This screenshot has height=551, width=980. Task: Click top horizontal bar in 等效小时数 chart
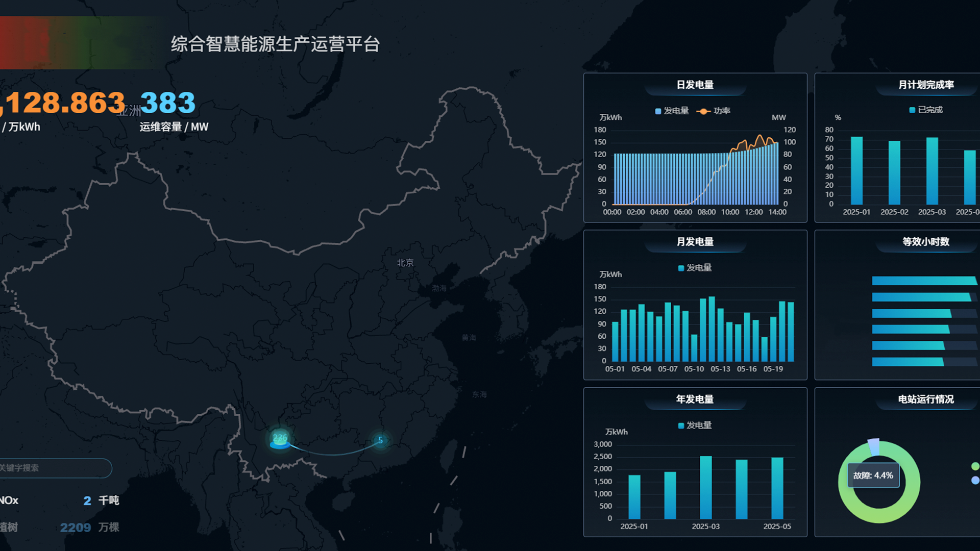click(923, 281)
